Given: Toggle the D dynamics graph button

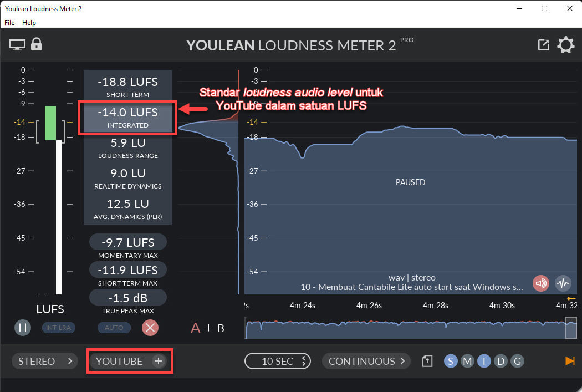Looking at the screenshot, I should tap(501, 361).
